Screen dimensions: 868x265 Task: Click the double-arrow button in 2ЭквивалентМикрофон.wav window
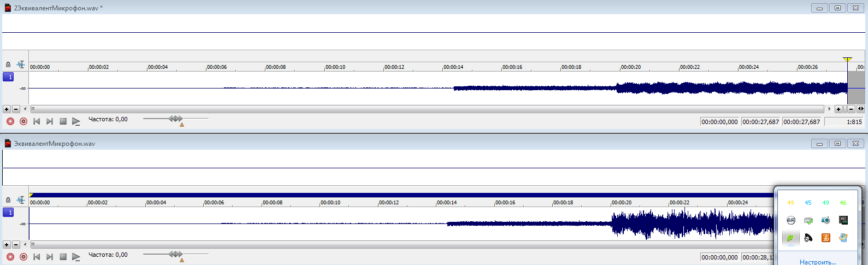[x=861, y=109]
